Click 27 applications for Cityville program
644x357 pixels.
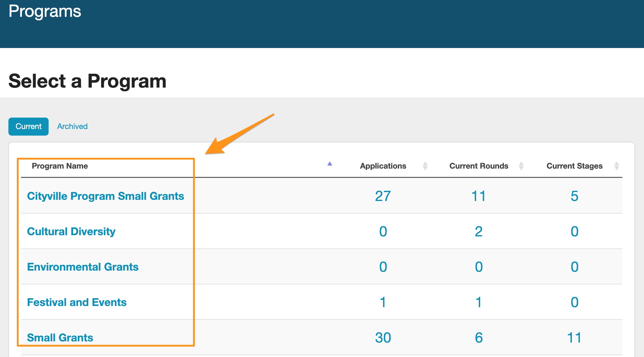click(x=383, y=196)
